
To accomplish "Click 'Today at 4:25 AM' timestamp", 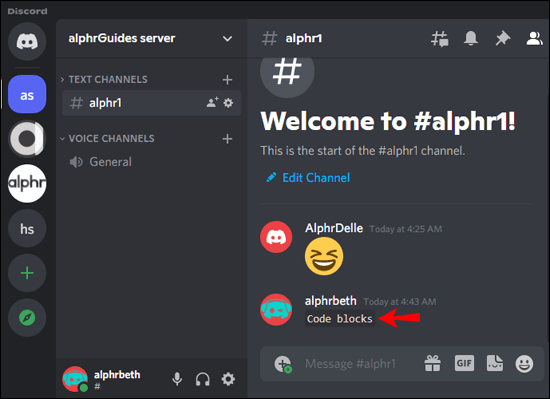I will click(x=406, y=229).
